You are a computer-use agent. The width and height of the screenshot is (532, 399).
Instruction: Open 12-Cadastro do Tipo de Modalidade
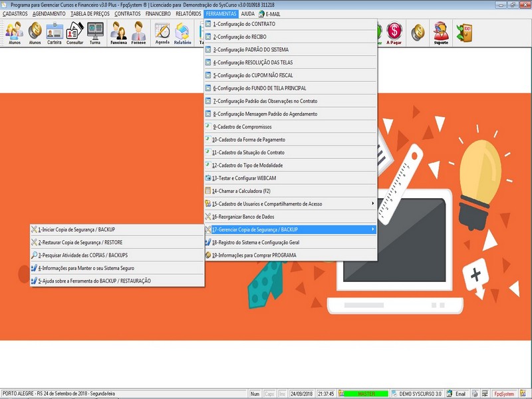point(291,165)
